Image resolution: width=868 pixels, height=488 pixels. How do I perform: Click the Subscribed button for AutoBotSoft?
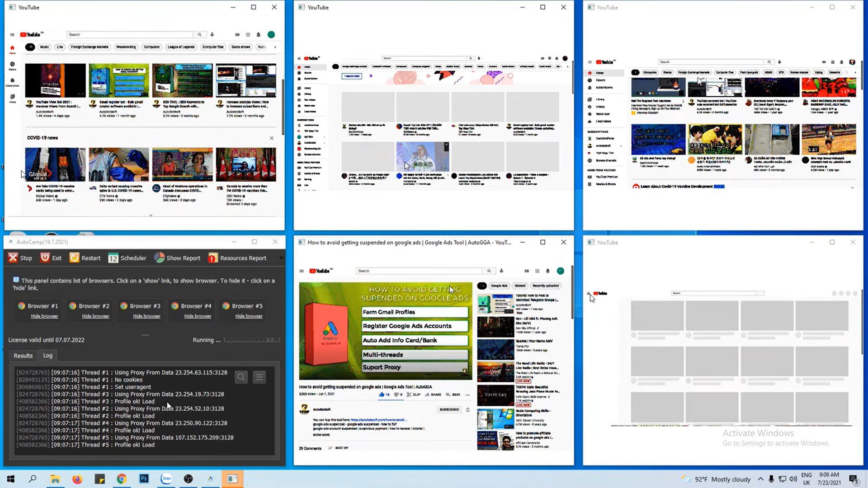[x=449, y=409]
